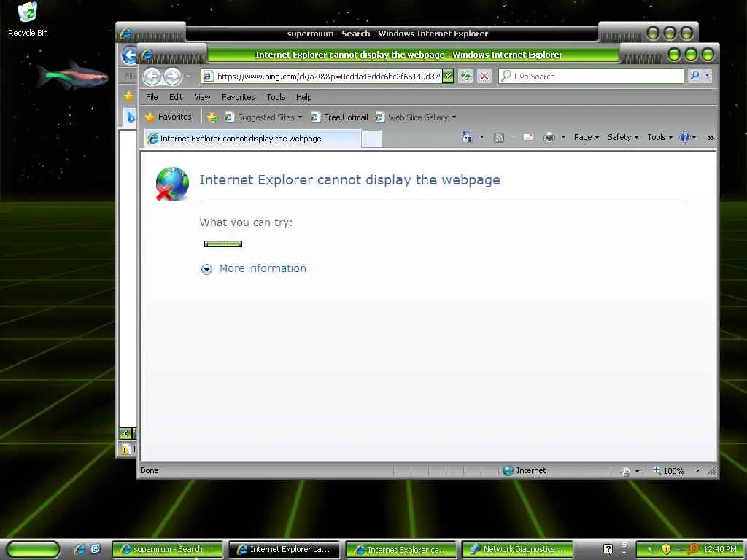Go to the Home page icon
747x560 pixels.
[x=468, y=137]
